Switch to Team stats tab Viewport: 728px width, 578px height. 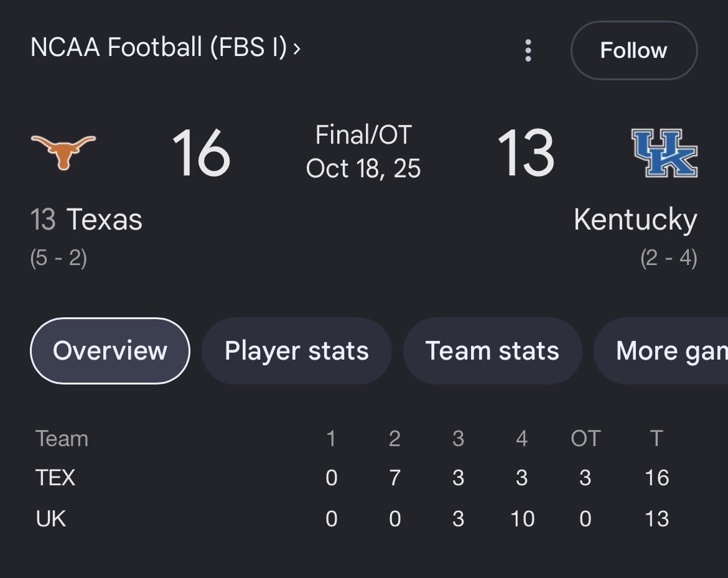click(x=492, y=350)
